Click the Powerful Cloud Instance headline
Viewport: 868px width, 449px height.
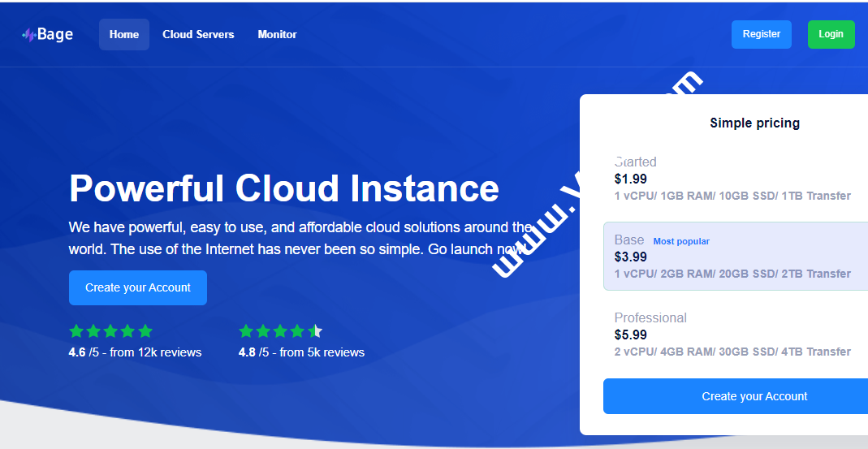pyautogui.click(x=284, y=188)
